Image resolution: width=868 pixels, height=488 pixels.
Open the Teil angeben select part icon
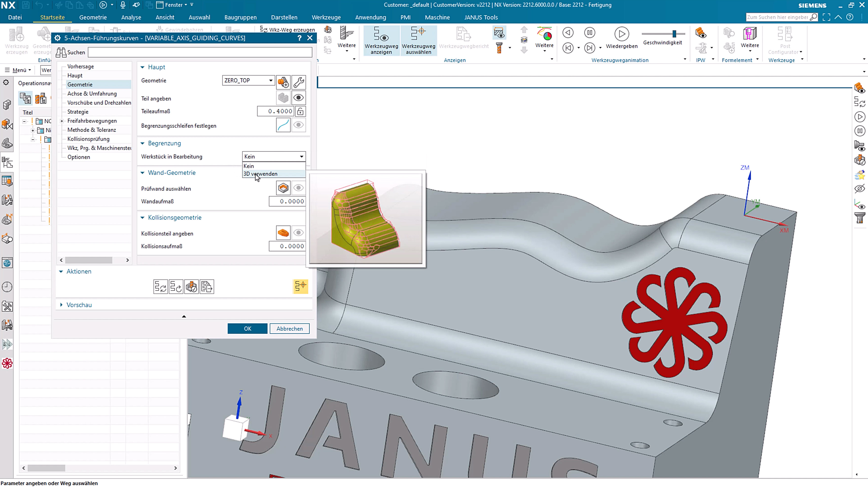pos(283,98)
